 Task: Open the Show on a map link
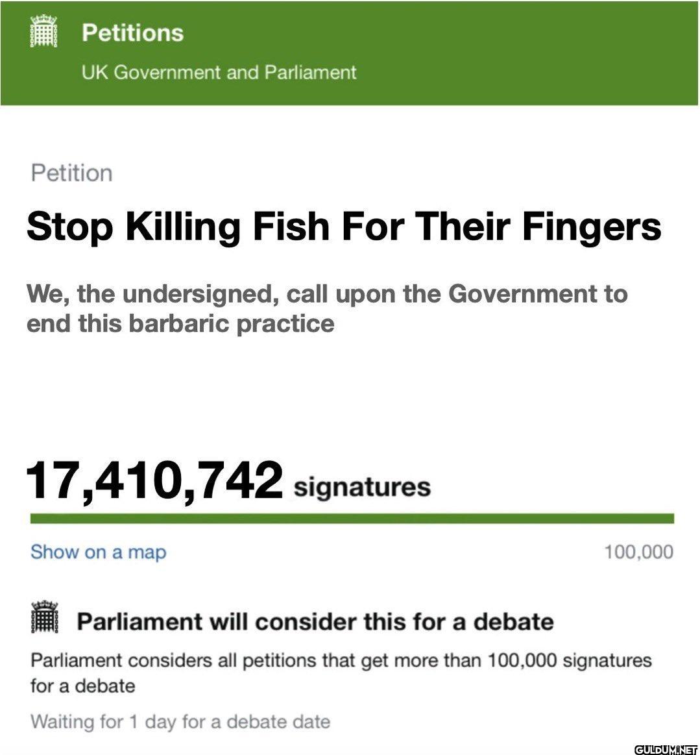pos(98,552)
